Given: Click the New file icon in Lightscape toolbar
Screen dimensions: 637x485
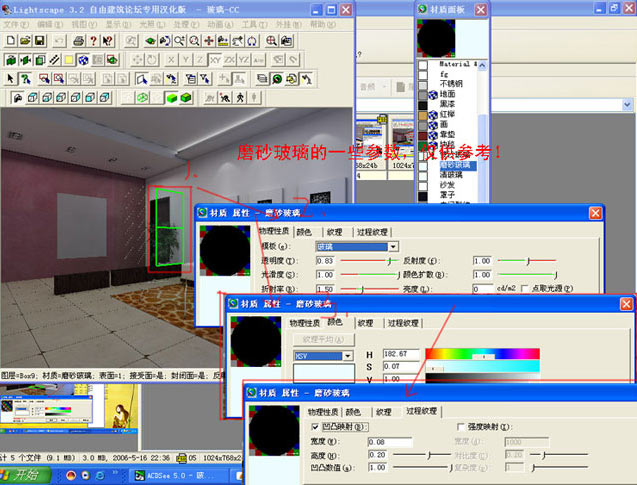Looking at the screenshot, I should (11, 41).
